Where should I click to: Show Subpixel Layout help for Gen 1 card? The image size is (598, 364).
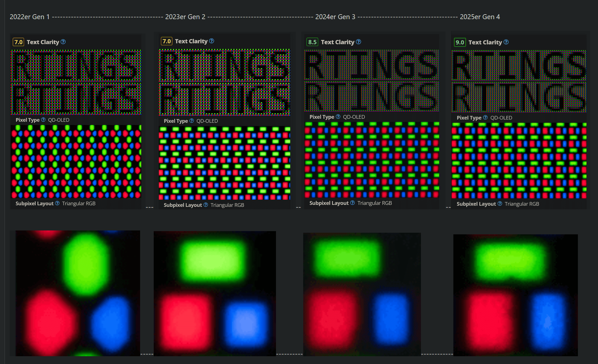click(x=57, y=203)
